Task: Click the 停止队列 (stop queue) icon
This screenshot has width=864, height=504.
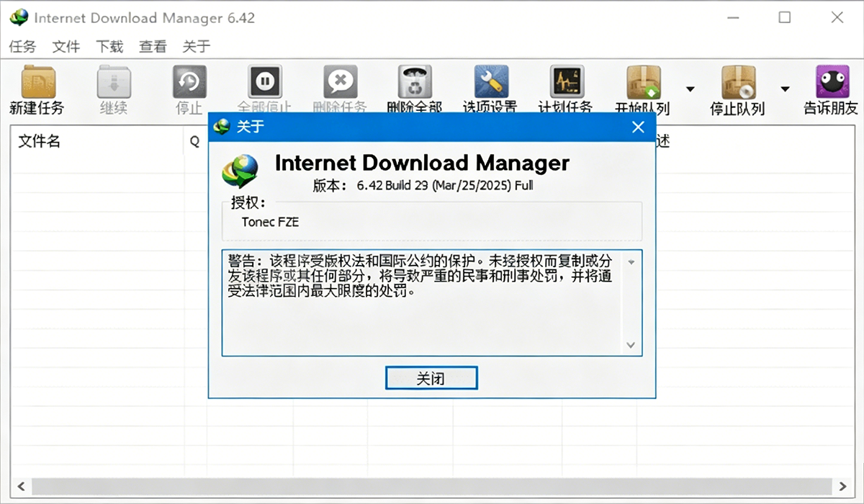Action: pos(739,81)
